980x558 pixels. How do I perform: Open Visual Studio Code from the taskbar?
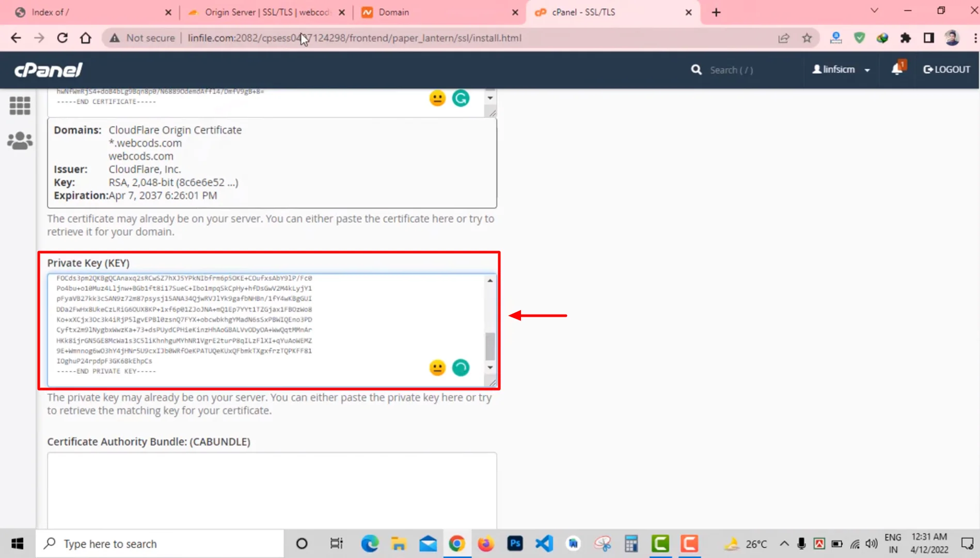[x=544, y=544]
